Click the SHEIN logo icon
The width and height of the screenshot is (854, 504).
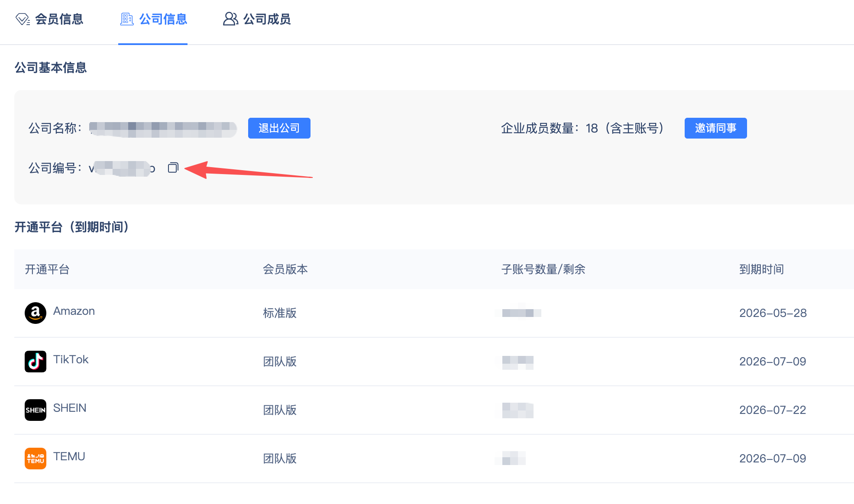(36, 410)
